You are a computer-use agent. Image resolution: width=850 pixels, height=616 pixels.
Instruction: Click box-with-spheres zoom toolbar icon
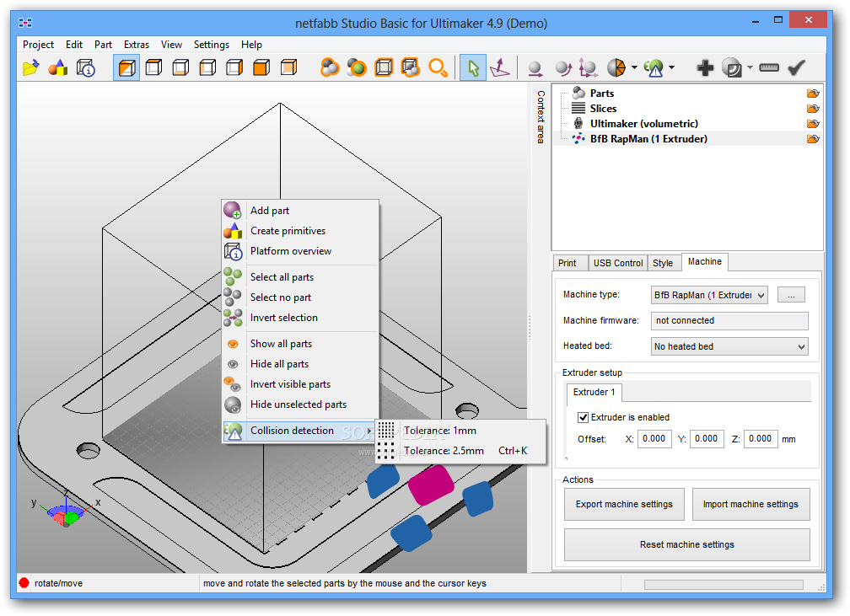[x=411, y=67]
